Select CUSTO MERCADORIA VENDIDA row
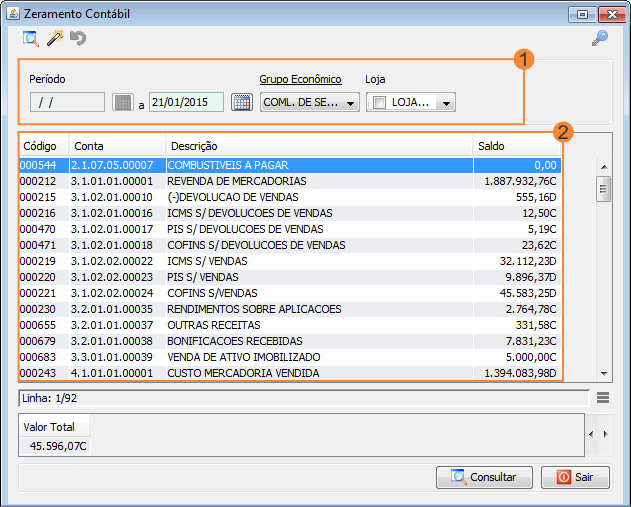 pos(290,373)
